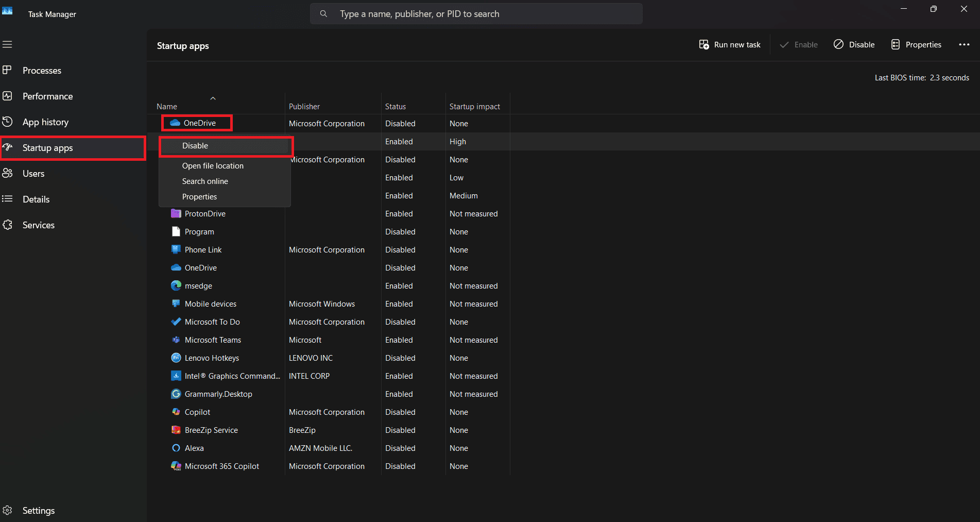980x522 pixels.
Task: Open the Services puzzle icon
Action: click(7, 225)
